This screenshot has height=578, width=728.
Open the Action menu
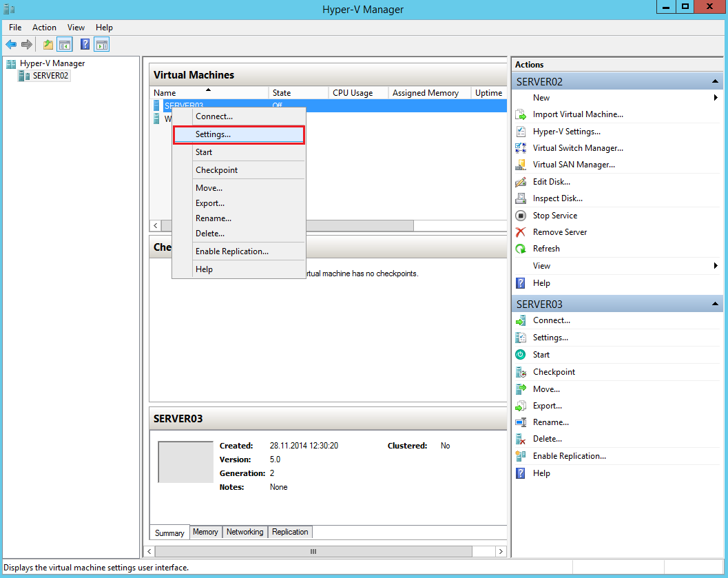click(x=44, y=28)
